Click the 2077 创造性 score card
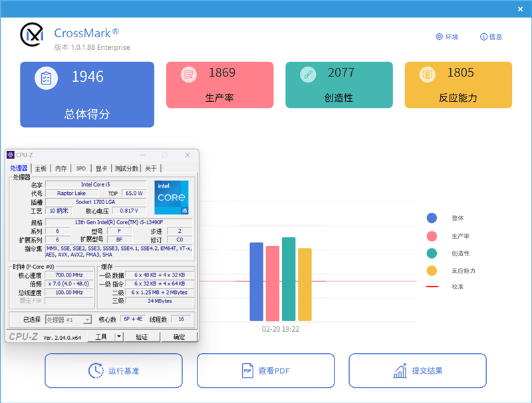532x403 pixels. pyautogui.click(x=339, y=85)
